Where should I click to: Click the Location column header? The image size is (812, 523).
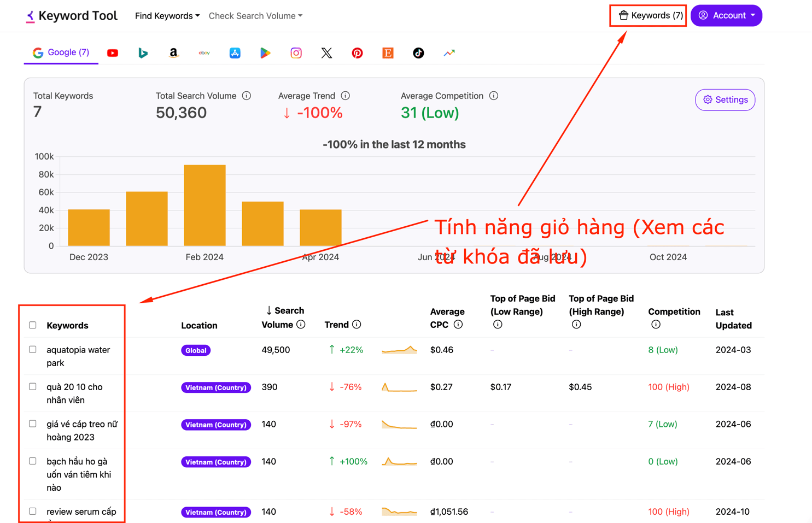click(x=199, y=326)
